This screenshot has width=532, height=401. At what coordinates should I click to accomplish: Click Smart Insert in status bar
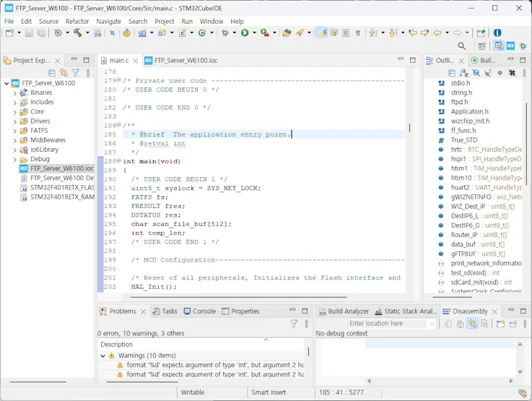269,392
